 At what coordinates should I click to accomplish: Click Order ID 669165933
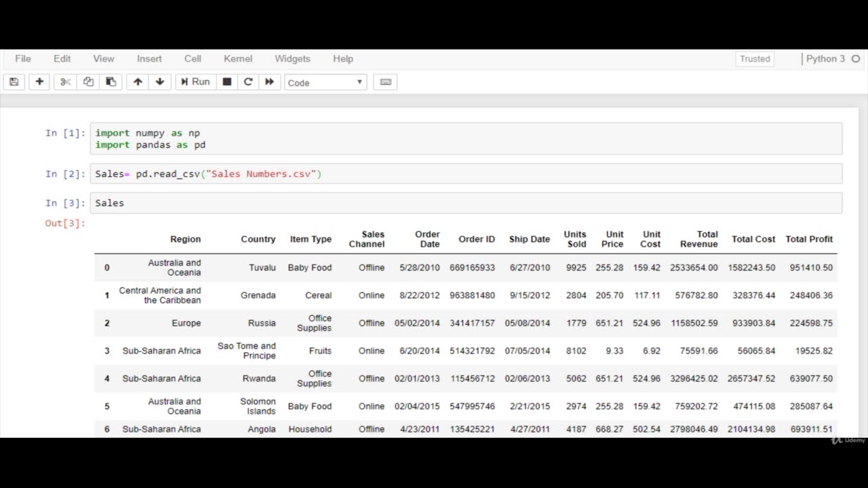(x=472, y=268)
